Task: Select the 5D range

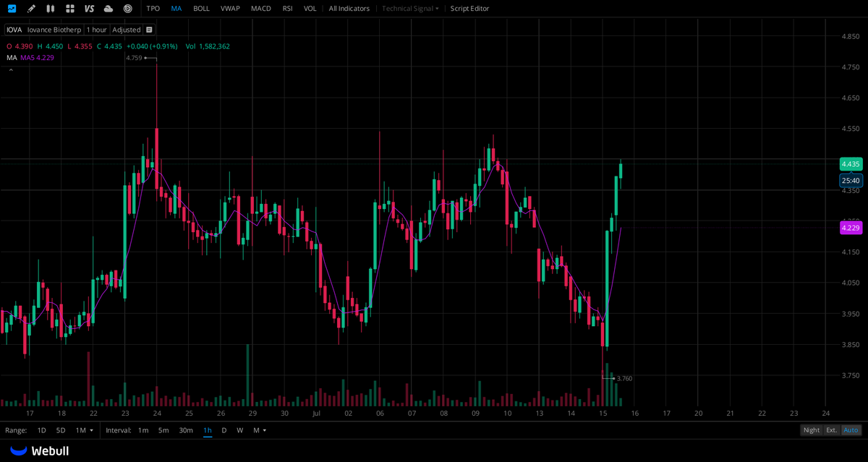Action: tap(61, 430)
